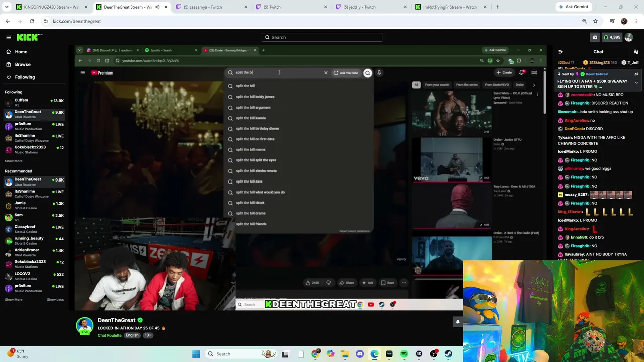The image size is (644, 362).
Task: Open the Windows Start menu
Action: (x=196, y=354)
